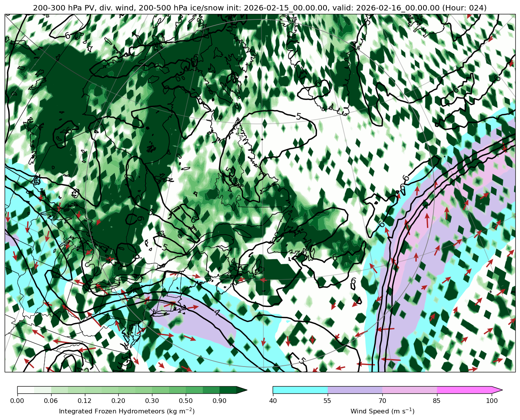The width and height of the screenshot is (520, 420).
Task: Select the light pink 70–85 wind speed swatch
Action: point(409,390)
